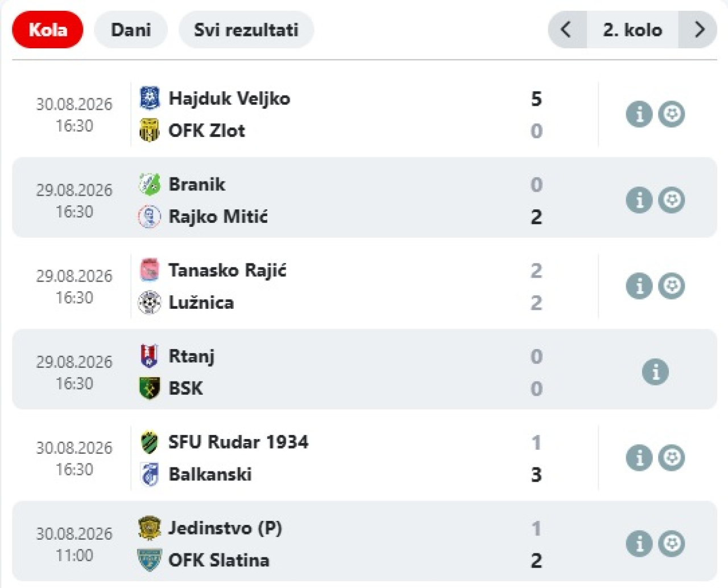This screenshot has height=588, width=728.
Task: Open ball icon for Tanasko Rajić match
Action: [672, 285]
